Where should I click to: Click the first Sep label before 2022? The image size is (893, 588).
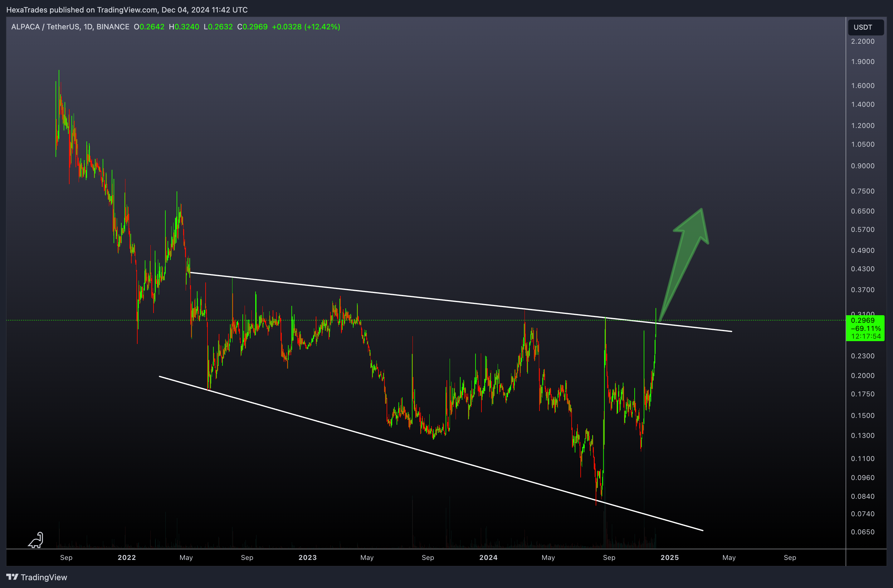(x=66, y=558)
